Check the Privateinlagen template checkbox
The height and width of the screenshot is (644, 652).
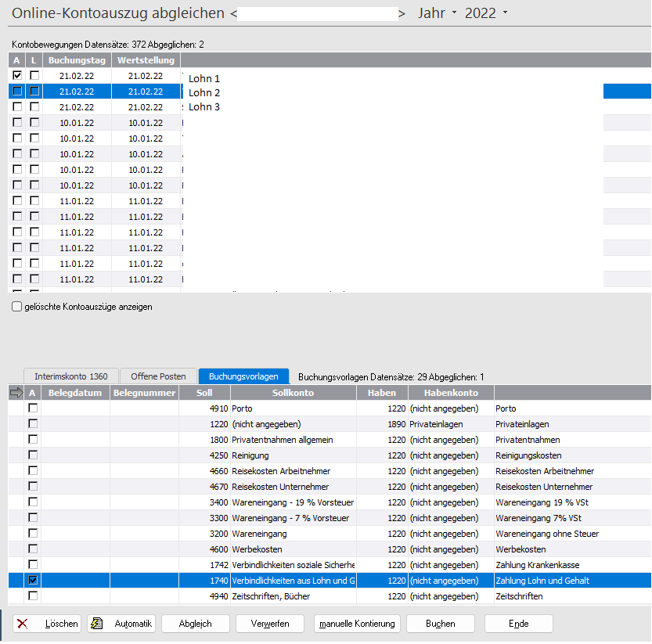(33, 423)
